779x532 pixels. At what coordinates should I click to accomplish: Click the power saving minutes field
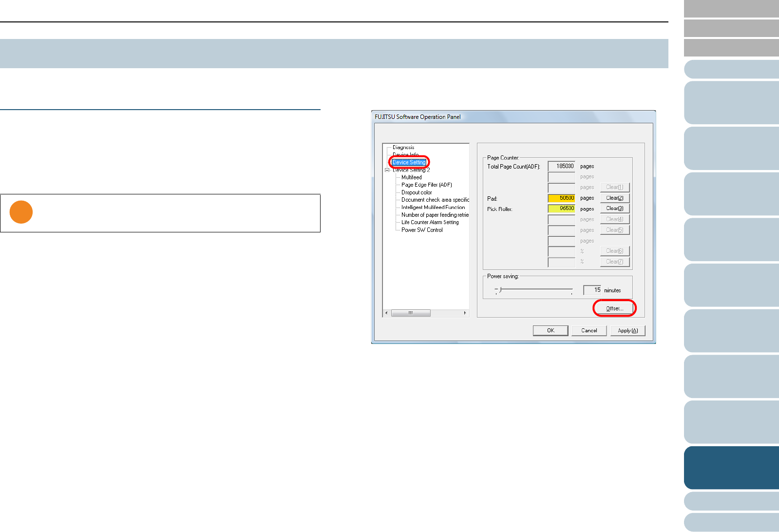point(592,290)
